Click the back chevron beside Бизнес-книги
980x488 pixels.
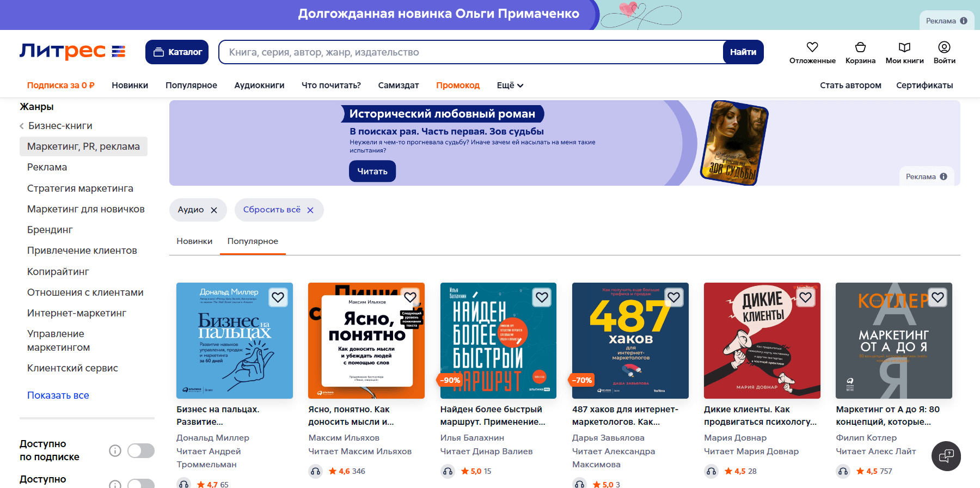(22, 126)
